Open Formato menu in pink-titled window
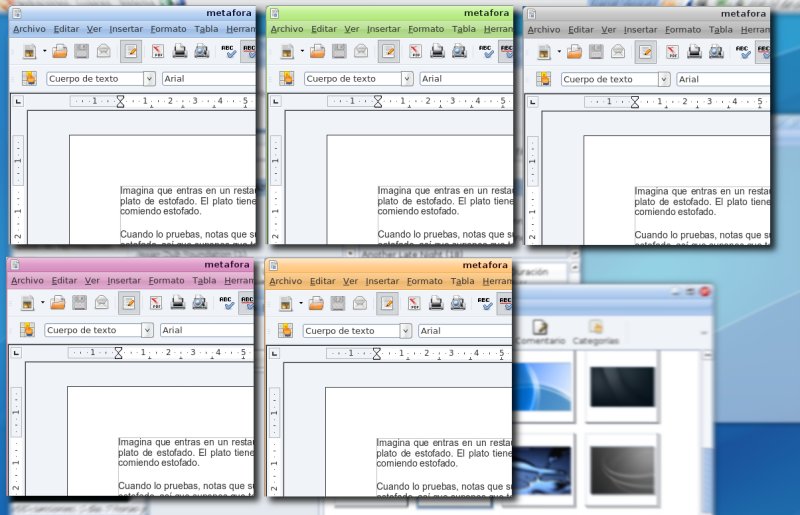The image size is (800, 515). click(166, 281)
